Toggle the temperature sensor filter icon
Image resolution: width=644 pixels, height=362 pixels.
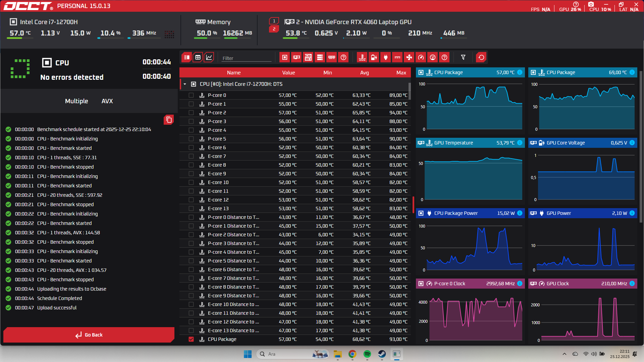362,57
